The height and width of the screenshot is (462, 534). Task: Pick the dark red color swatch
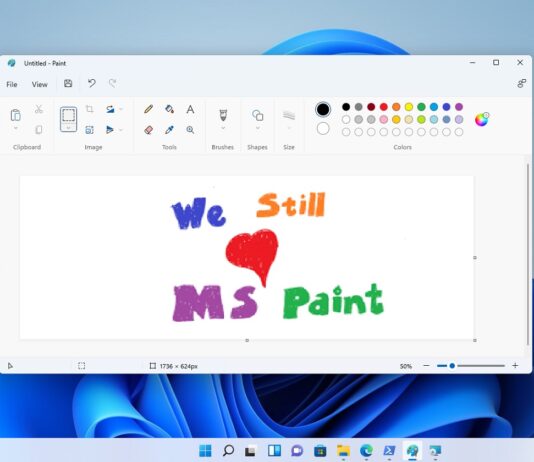tap(371, 107)
